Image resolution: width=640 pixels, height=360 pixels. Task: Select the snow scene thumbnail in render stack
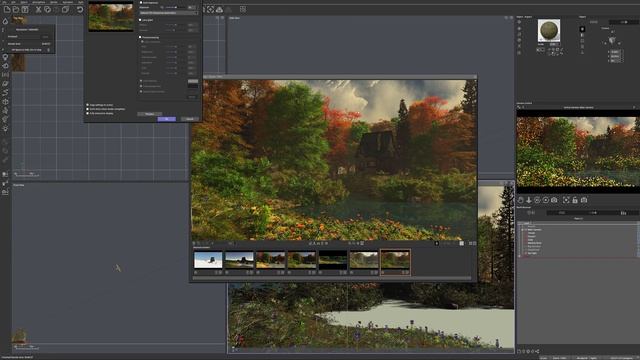208,260
